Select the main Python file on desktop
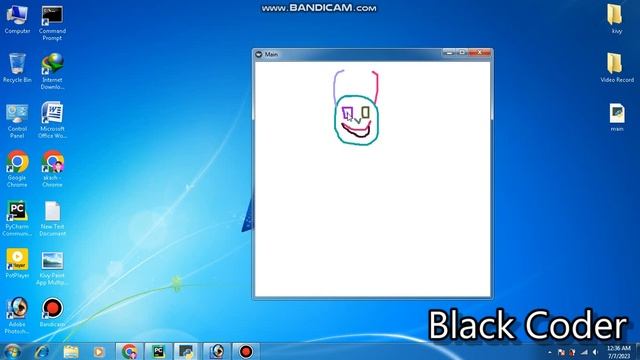Screen dimensions: 640x360 tap(617, 117)
